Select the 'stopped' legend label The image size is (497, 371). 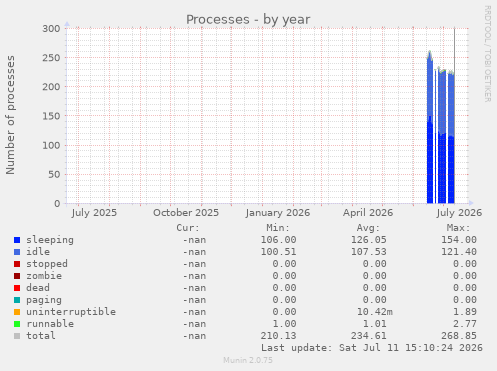(47, 264)
